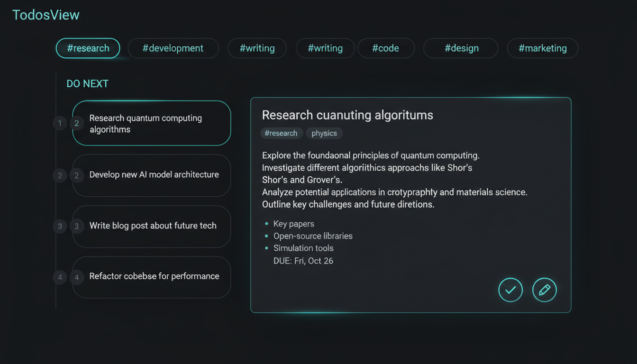
Task: Show todos tagged #design
Action: (461, 48)
